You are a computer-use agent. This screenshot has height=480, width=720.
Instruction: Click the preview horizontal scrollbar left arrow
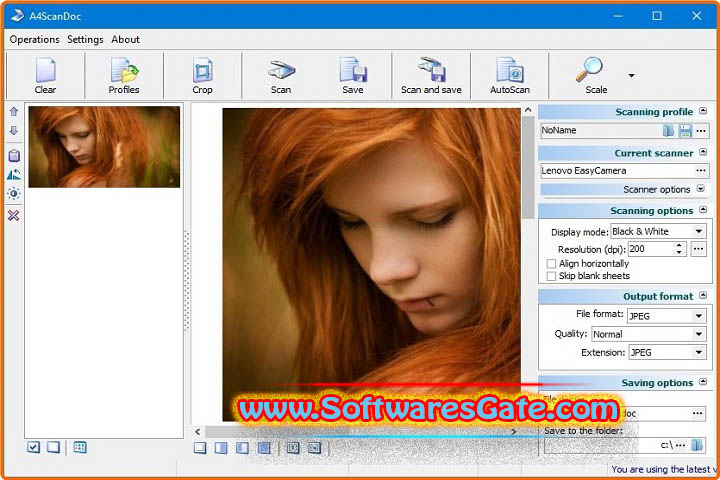point(197,432)
